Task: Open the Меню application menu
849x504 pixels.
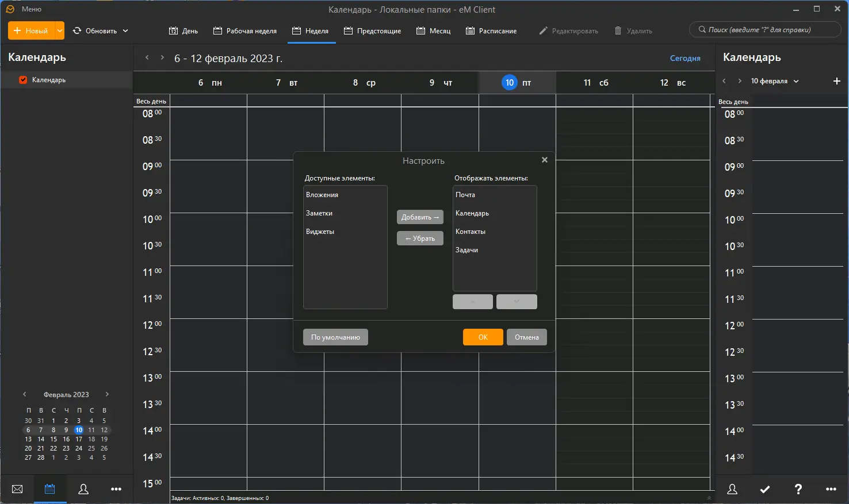Action: [31, 9]
